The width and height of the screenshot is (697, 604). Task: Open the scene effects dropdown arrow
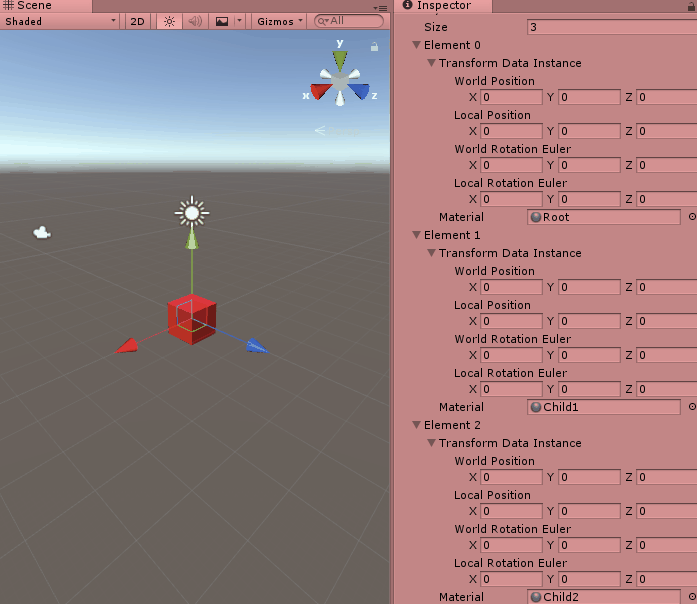240,21
